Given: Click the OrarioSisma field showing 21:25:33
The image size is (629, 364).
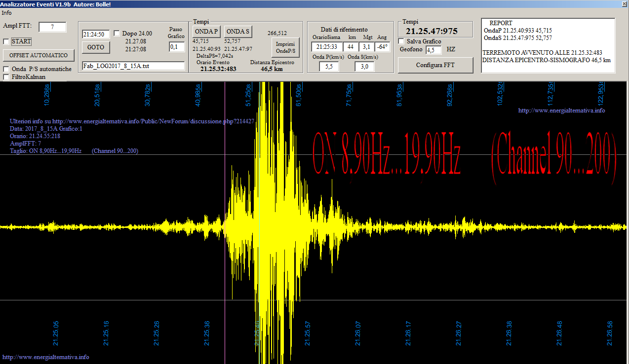Looking at the screenshot, I should pos(326,47).
